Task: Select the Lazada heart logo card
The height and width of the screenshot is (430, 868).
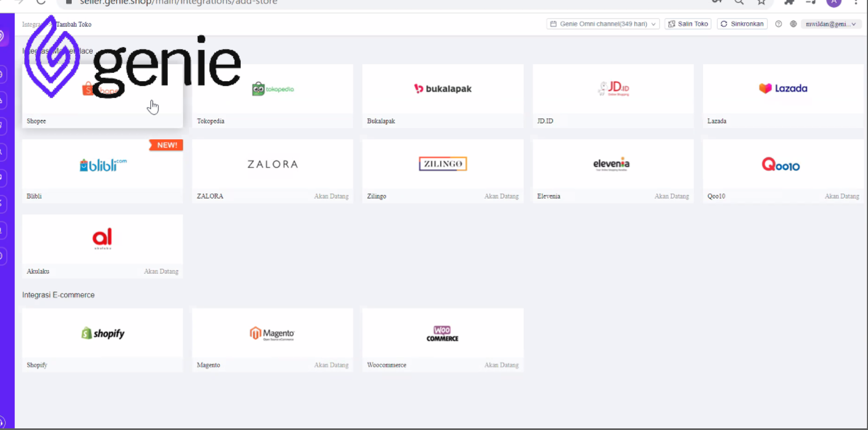Action: point(783,96)
